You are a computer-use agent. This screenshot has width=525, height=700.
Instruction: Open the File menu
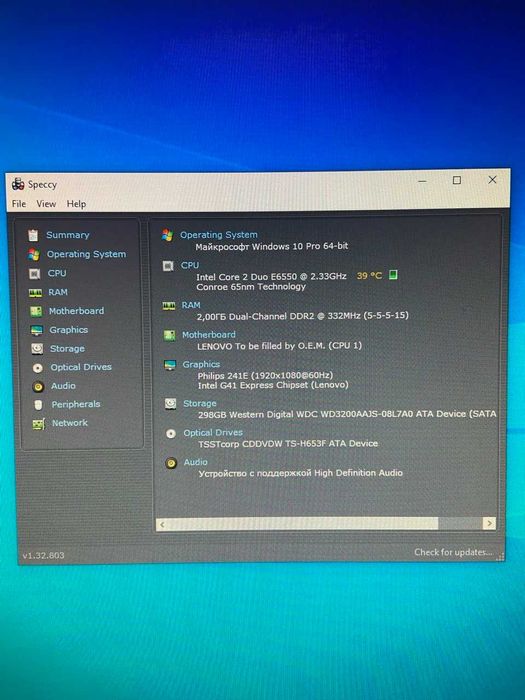(19, 204)
